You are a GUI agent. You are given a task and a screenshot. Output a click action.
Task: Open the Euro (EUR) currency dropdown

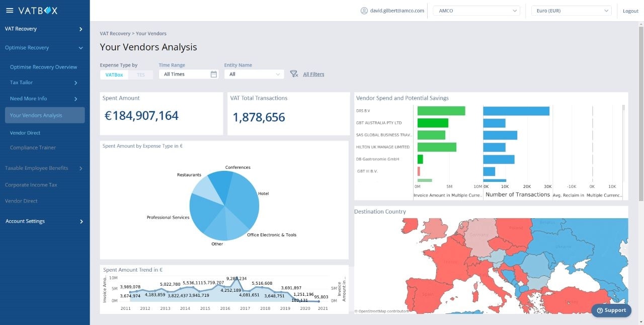tap(572, 11)
